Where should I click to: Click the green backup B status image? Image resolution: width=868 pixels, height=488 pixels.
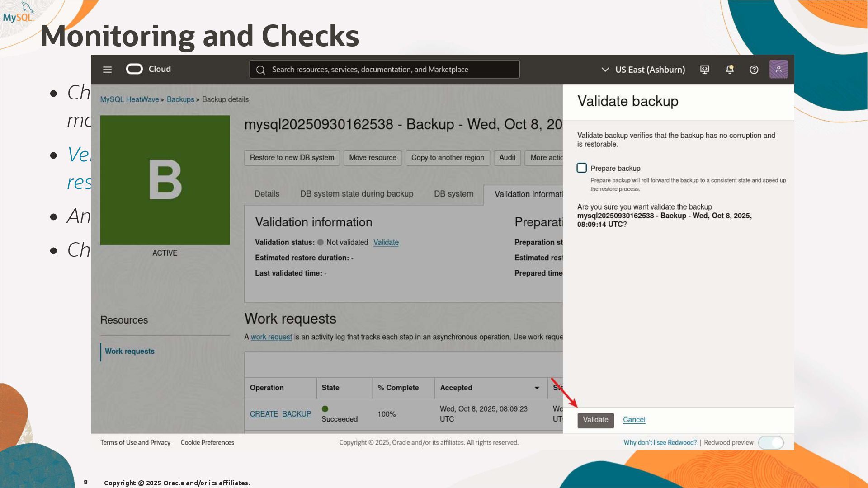[165, 180]
